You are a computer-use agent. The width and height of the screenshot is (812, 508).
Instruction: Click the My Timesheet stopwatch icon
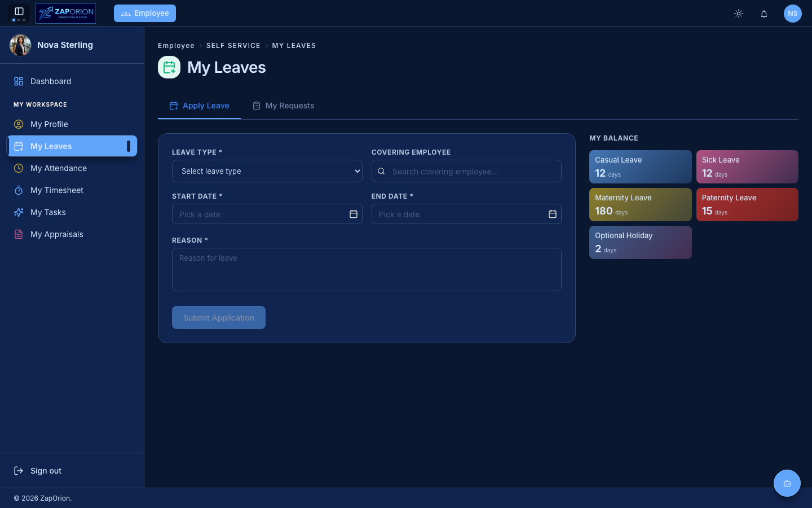pos(19,190)
